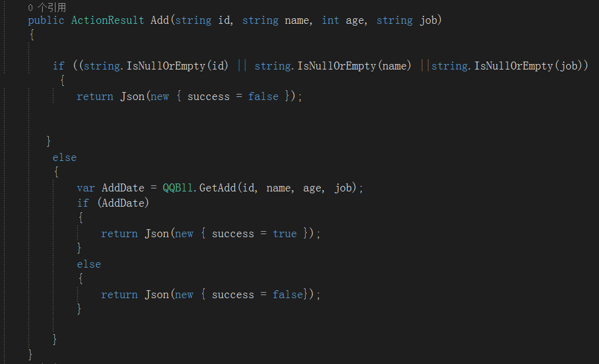Click the 'if' keyword before '(AddDate)'
Viewport: 599px width, 364px height.
(83, 203)
